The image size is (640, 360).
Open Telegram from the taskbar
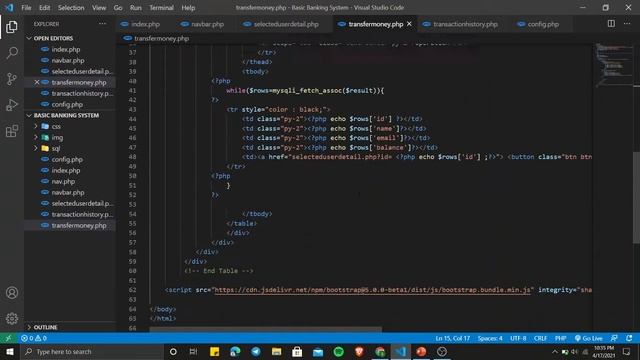pyautogui.click(x=256, y=351)
